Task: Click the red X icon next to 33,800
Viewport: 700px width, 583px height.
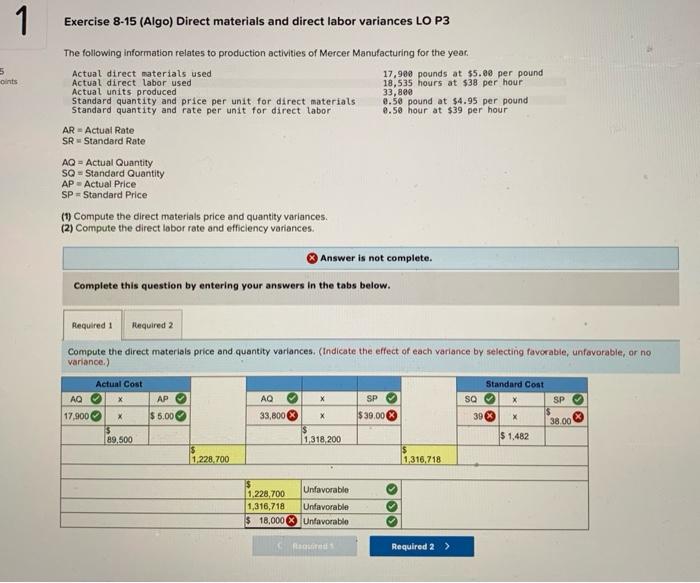Action: click(x=292, y=416)
